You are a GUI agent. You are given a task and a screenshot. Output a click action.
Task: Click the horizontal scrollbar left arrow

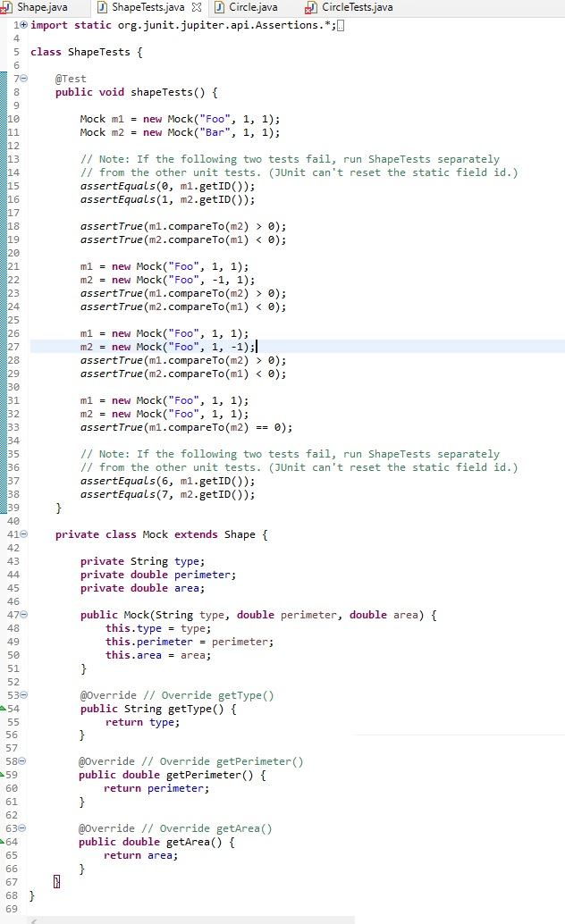coord(34,920)
